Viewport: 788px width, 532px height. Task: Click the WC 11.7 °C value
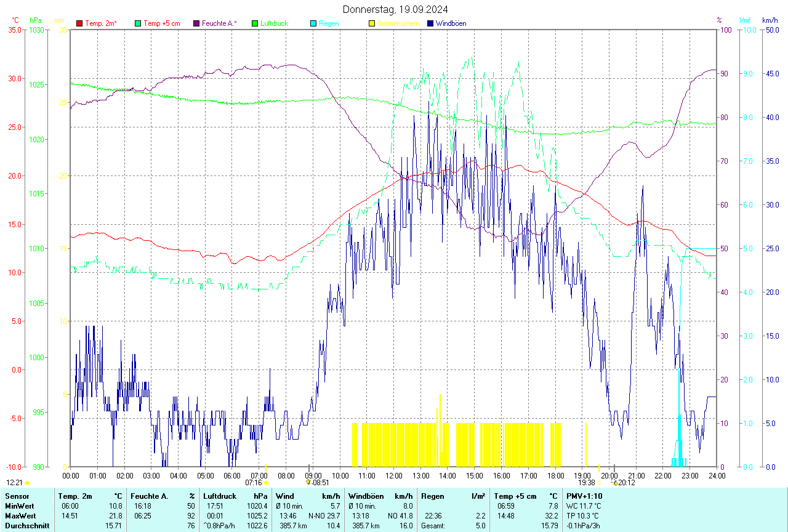pos(584,506)
